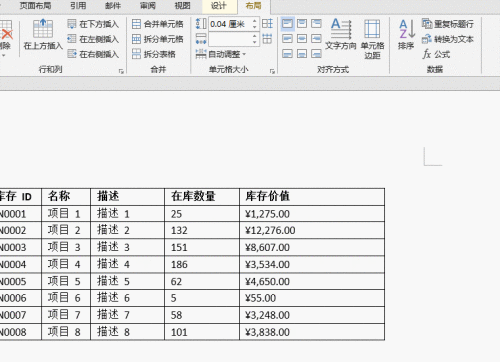Click the Convert to Text button
This screenshot has width=500, height=362.
click(x=447, y=39)
